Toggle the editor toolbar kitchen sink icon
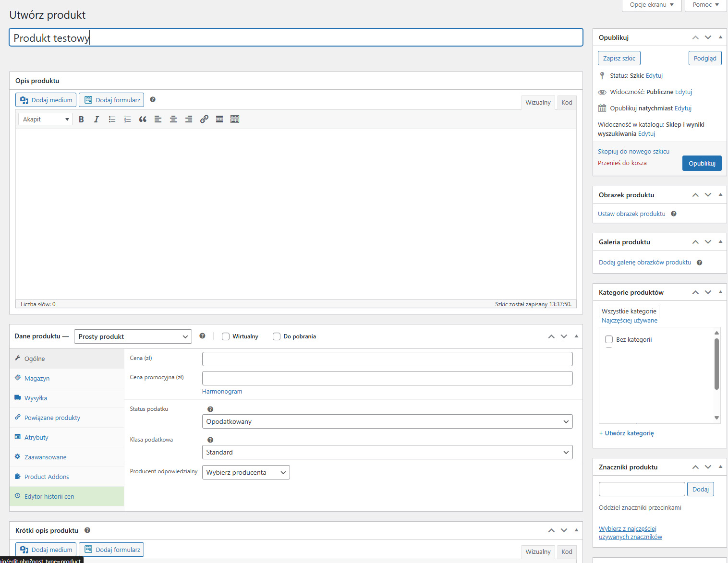Screen dimensions: 728x563 pyautogui.click(x=235, y=120)
